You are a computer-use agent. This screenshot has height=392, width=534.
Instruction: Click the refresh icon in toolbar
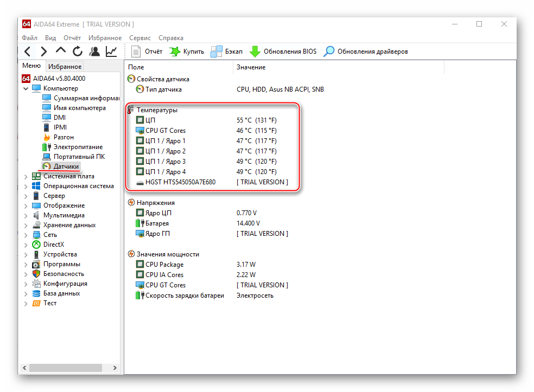coord(78,52)
